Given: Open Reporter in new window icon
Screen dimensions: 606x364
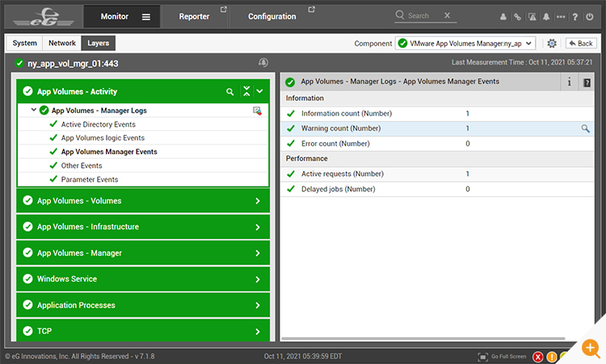Looking at the screenshot, I should 223,9.
